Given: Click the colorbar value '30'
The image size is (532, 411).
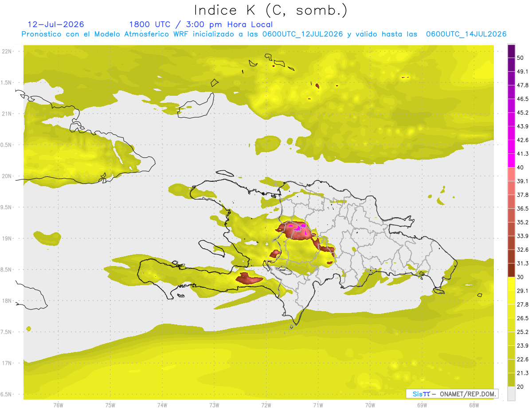Looking at the screenshot, I should tap(520, 277).
